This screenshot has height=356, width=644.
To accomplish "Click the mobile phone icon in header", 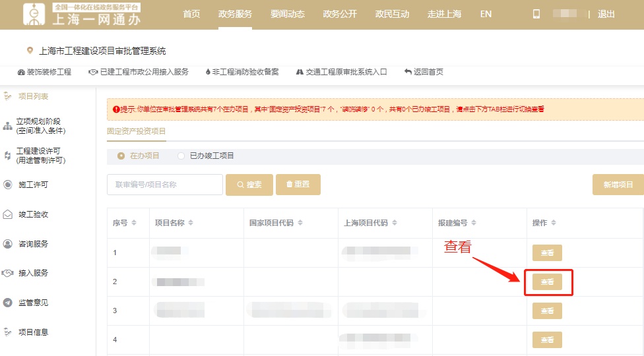I will point(536,14).
